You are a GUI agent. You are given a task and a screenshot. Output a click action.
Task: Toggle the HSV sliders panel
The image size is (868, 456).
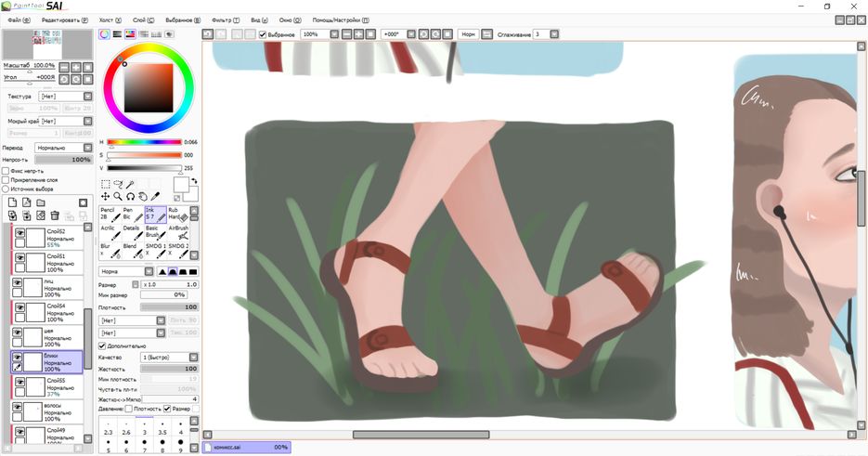click(x=130, y=34)
